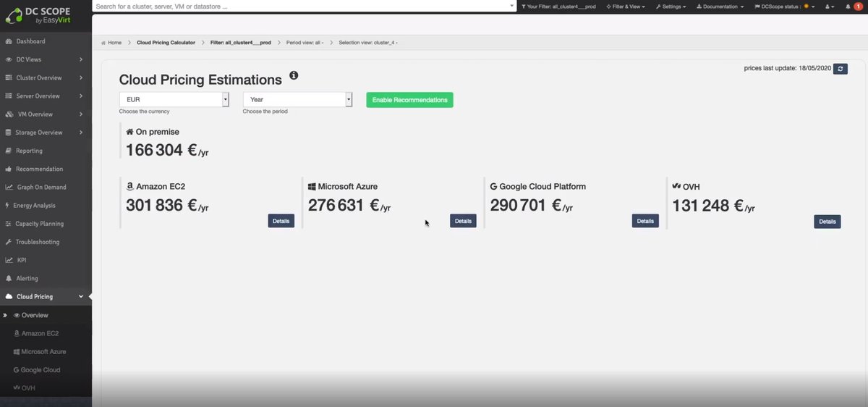This screenshot has width=868, height=407.
Task: Click breadcrumb Filter: all_cluster4___prod
Action: pos(241,43)
